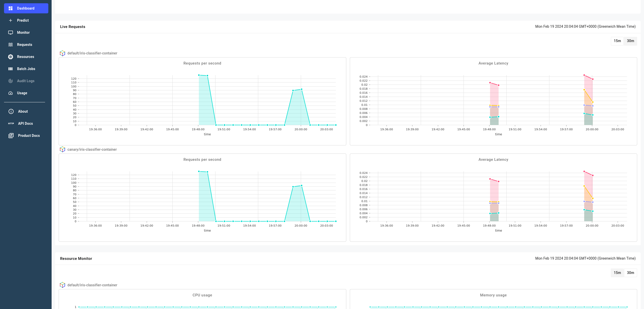The width and height of the screenshot is (644, 309).
Task: Click default/iris-classifier-container label in Live Requests
Action: tap(92, 53)
